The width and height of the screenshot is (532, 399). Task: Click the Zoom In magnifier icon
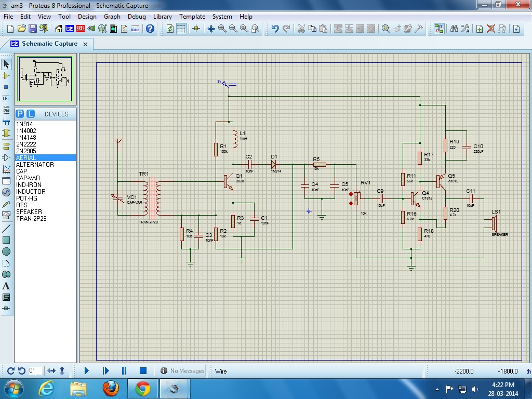click(x=222, y=29)
